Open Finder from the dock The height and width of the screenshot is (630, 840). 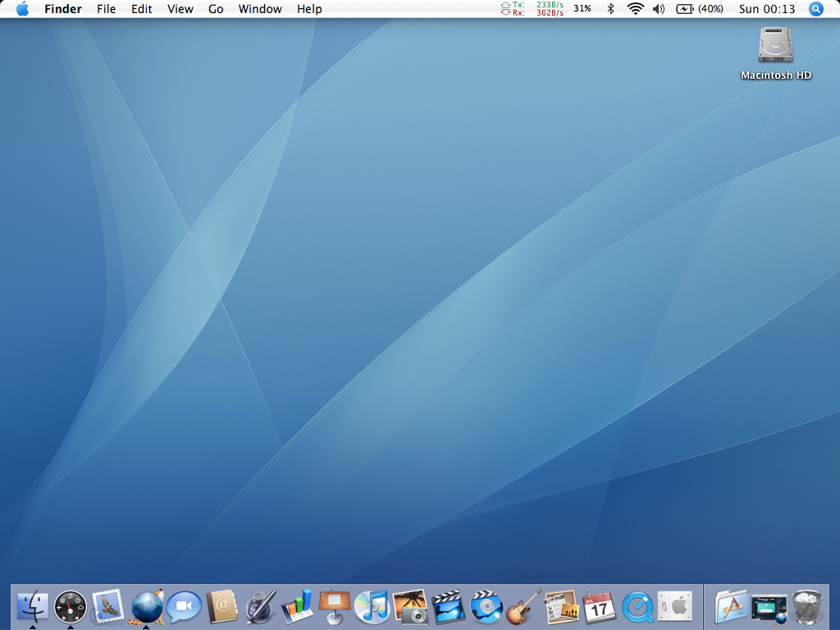(32, 607)
